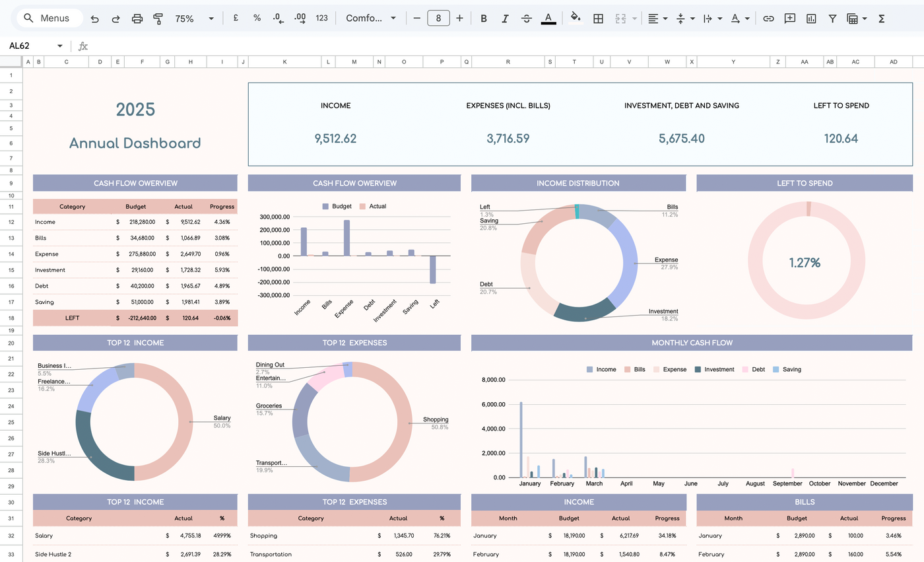Decrease decimal places icon

tap(278, 18)
